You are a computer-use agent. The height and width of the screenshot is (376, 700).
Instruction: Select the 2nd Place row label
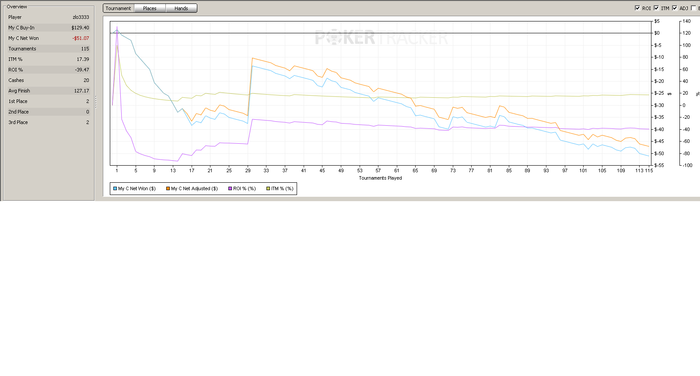point(18,112)
